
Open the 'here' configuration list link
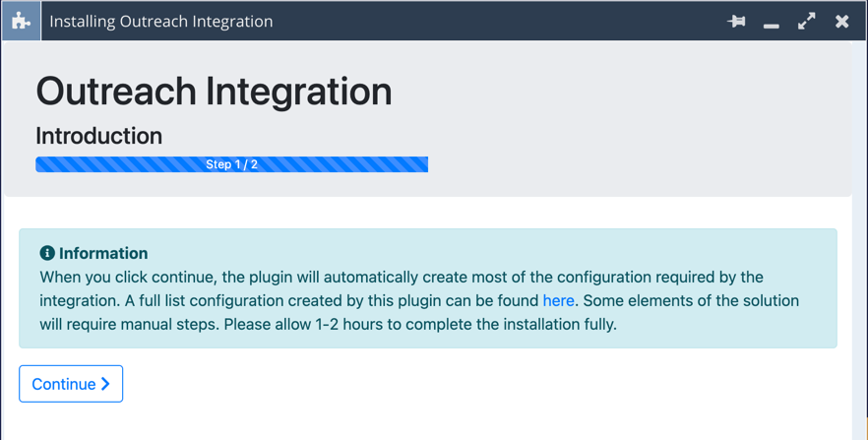(x=558, y=300)
